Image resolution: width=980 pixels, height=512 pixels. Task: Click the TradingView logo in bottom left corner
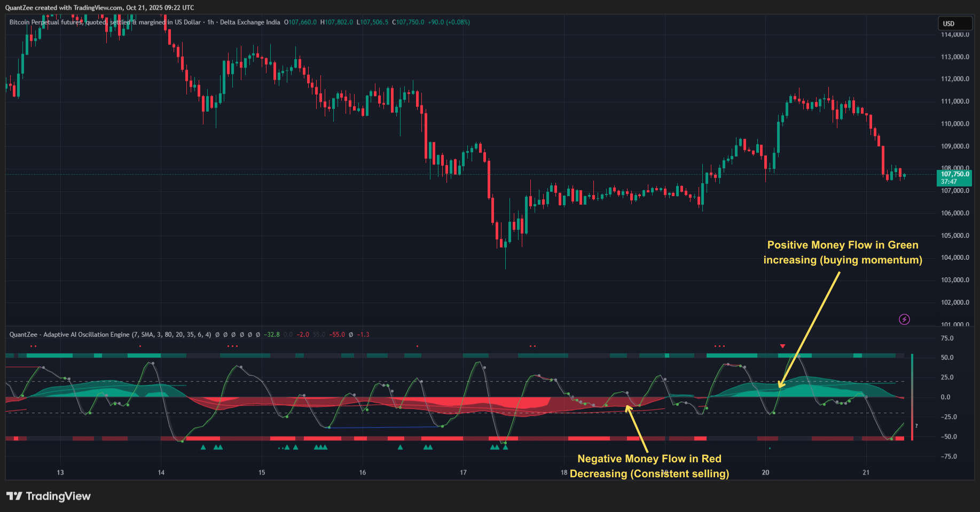(48, 496)
